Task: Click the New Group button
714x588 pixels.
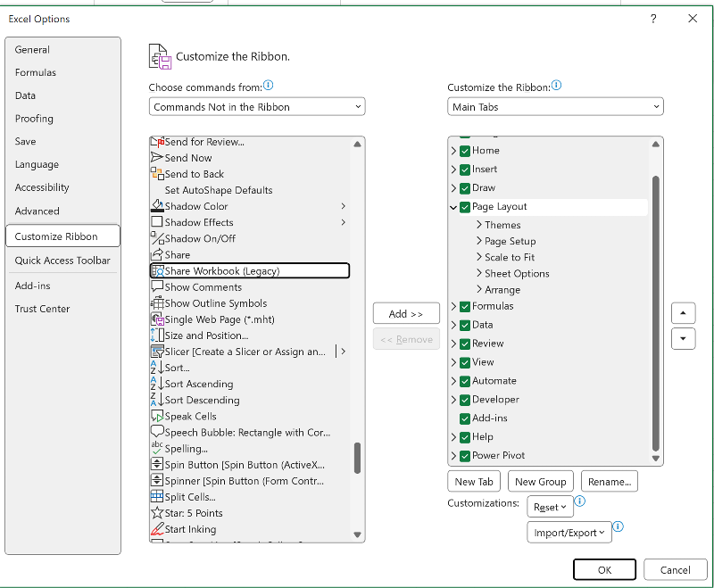Action: 541,482
